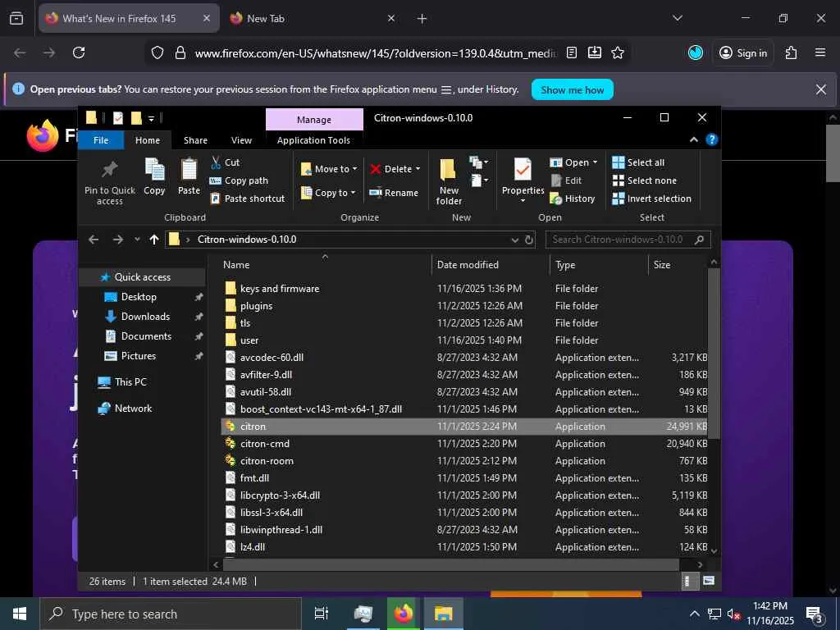Expand the address bar history dropdown

pyautogui.click(x=515, y=240)
